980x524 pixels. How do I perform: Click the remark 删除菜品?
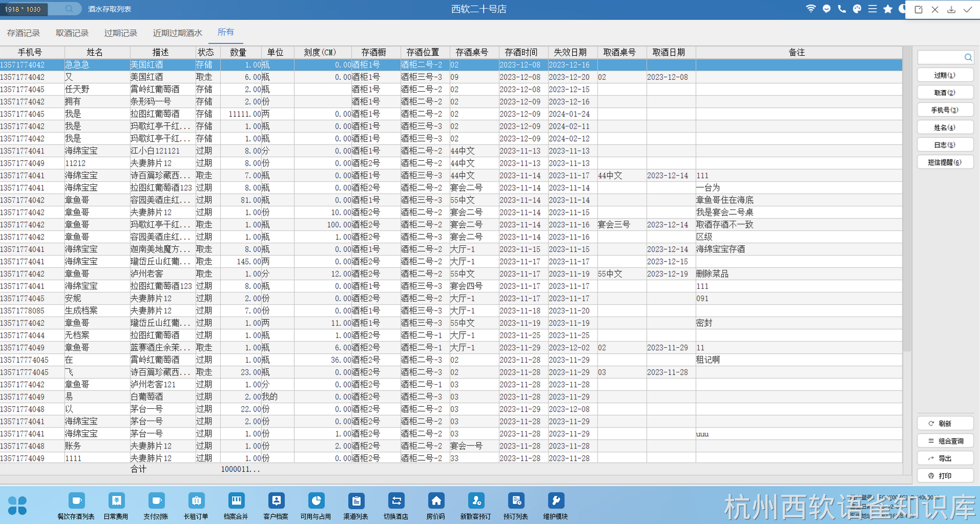(713, 274)
